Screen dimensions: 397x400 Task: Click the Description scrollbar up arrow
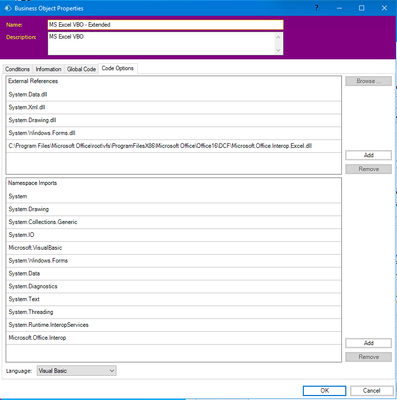click(x=279, y=37)
